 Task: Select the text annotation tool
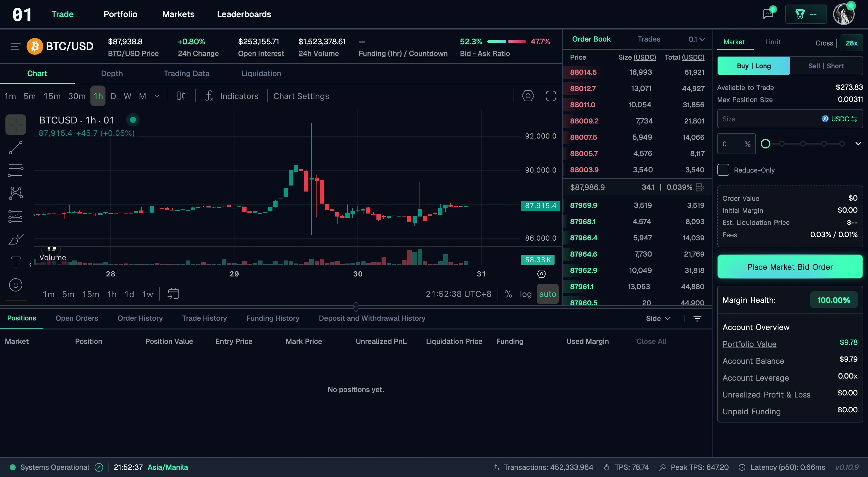coord(15,262)
